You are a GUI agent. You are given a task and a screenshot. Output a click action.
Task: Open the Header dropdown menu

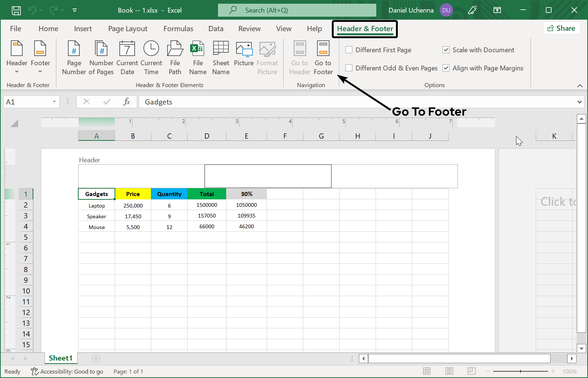[17, 57]
